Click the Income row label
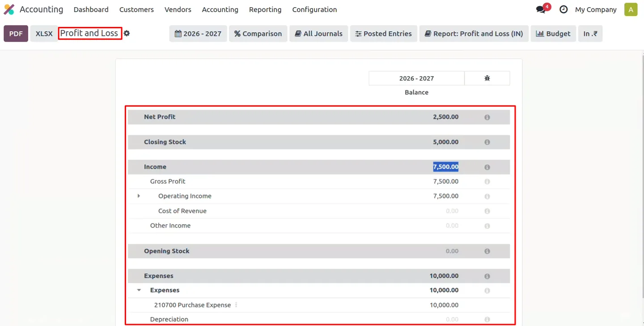The height and width of the screenshot is (326, 644). click(155, 167)
